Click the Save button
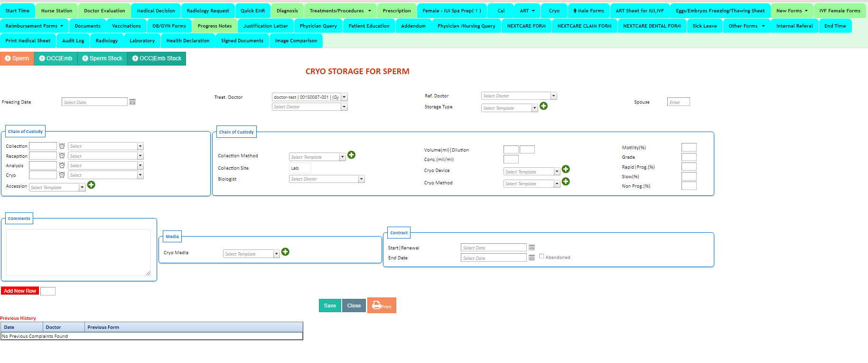This screenshot has height=363, width=868. tap(330, 306)
